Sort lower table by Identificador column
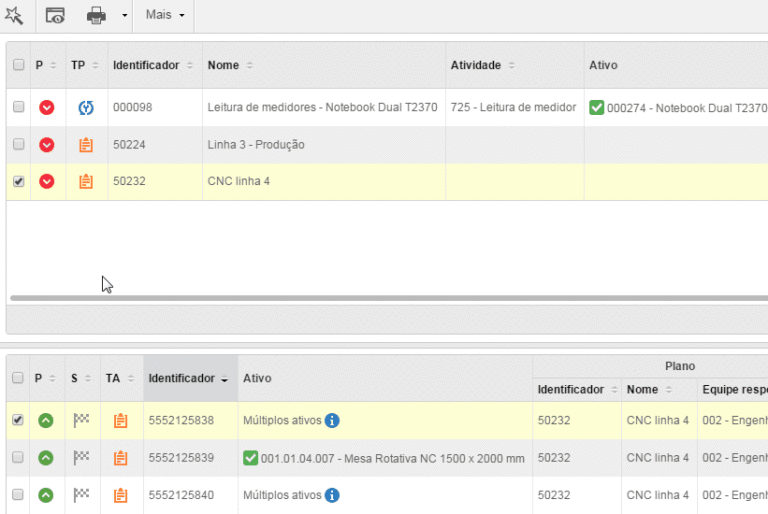The image size is (768, 514). click(x=188, y=379)
